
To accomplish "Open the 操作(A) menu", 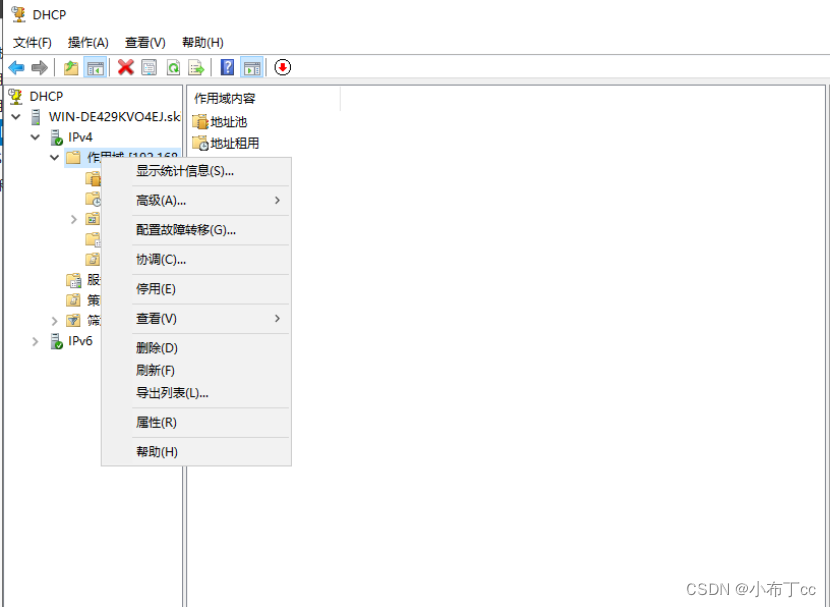I will pyautogui.click(x=87, y=42).
